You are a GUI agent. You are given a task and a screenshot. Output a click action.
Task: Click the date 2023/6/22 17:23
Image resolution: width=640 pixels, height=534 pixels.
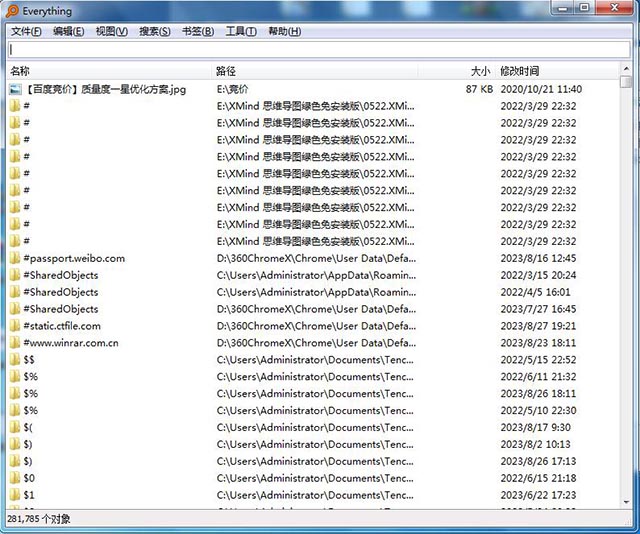tap(538, 495)
